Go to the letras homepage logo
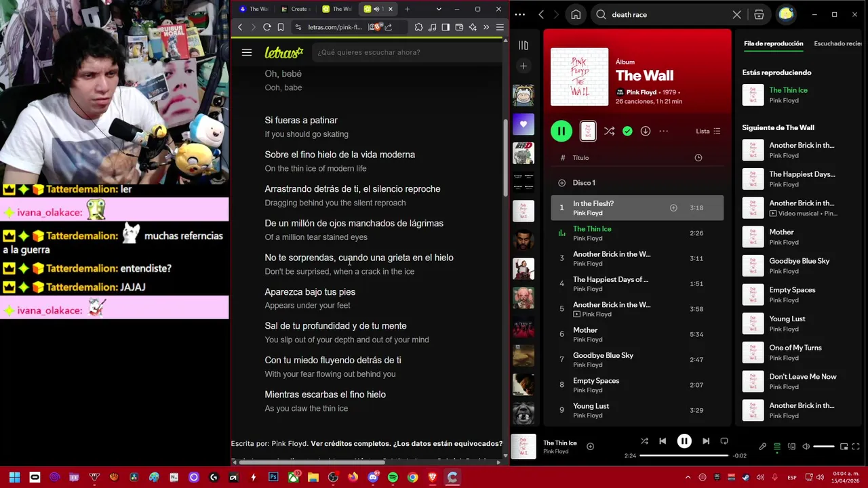The image size is (868, 488). pos(283,52)
